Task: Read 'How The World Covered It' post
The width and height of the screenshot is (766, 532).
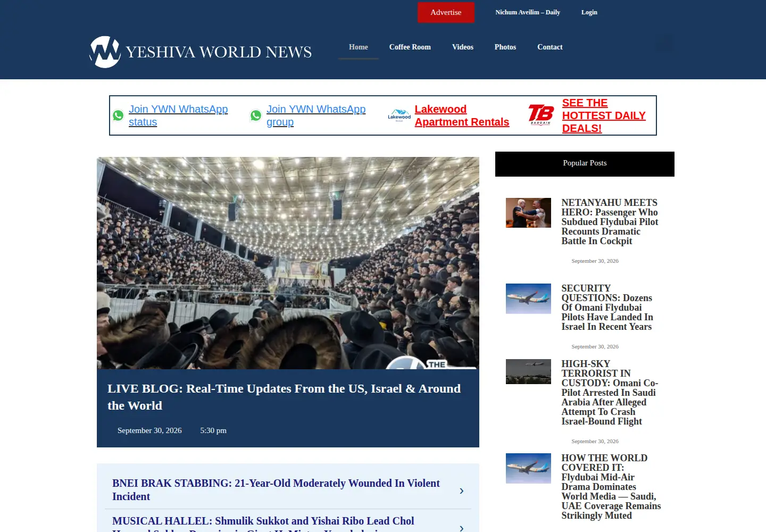Action: click(x=611, y=487)
